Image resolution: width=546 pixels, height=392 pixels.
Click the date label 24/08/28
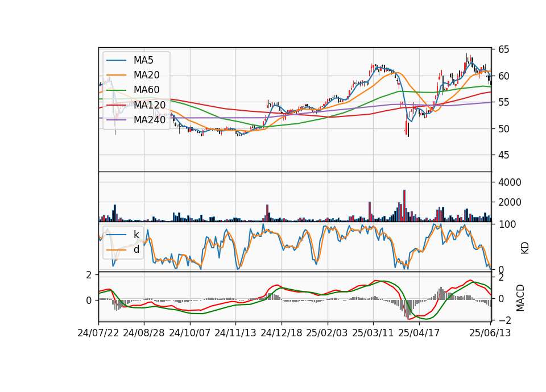[x=144, y=333]
